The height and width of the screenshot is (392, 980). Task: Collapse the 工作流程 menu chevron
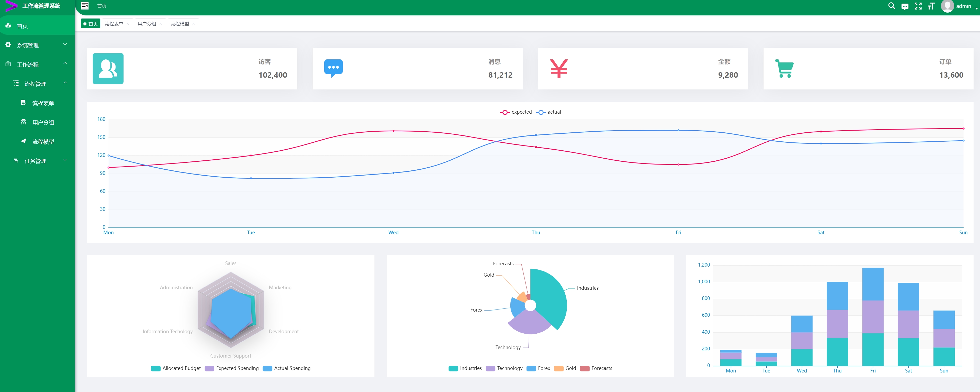pos(65,63)
